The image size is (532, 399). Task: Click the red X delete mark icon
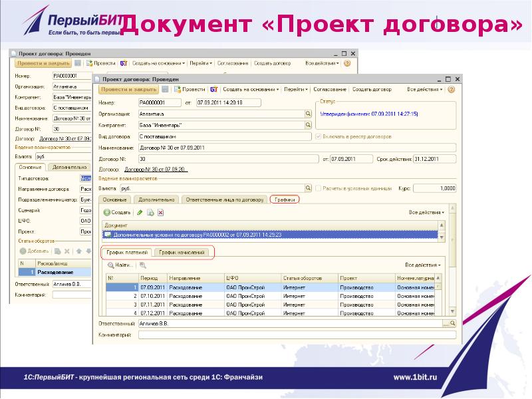click(160, 213)
